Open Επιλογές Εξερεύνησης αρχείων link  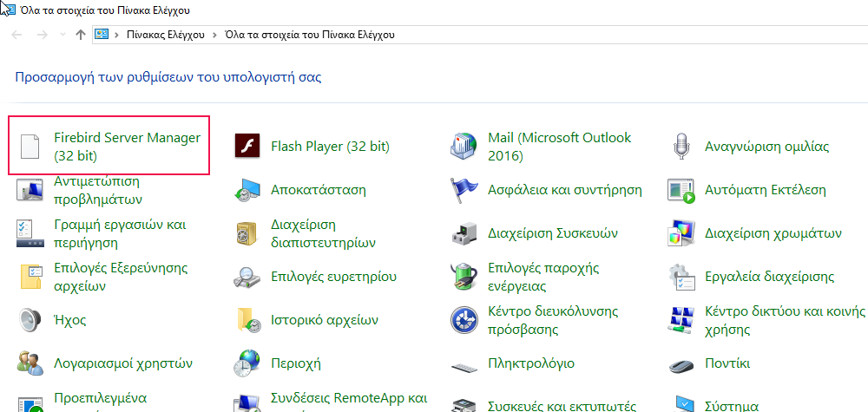(121, 277)
